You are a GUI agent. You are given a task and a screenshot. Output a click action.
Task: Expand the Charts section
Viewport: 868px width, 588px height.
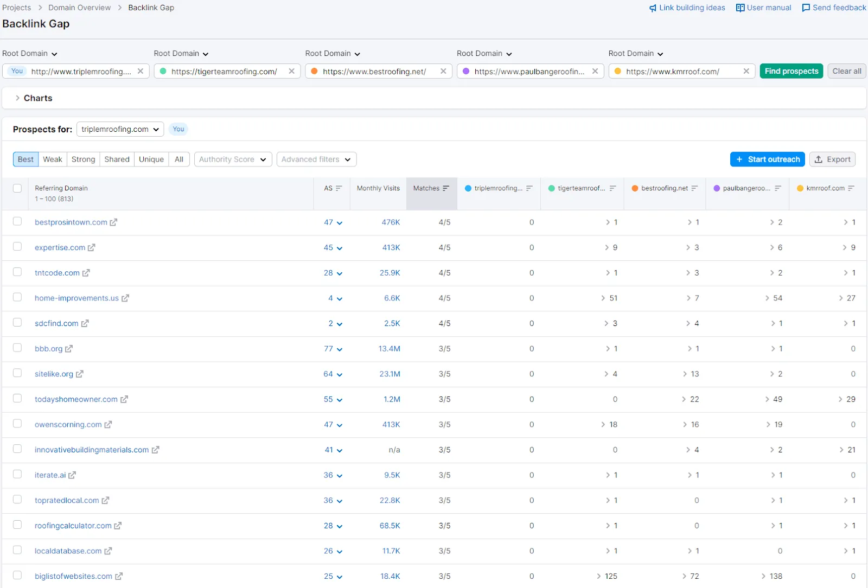(33, 98)
